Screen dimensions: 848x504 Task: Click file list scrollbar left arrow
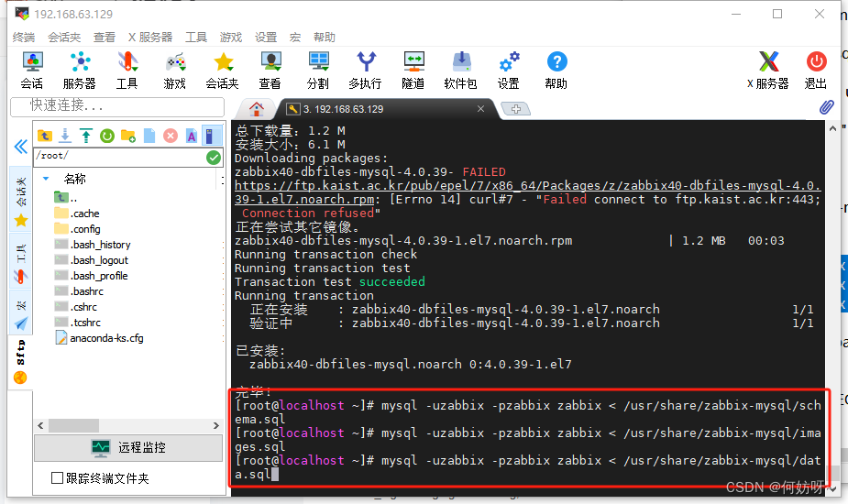[40, 425]
